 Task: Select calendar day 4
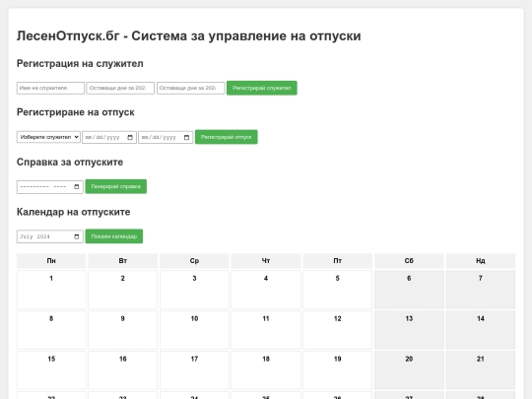click(x=266, y=290)
